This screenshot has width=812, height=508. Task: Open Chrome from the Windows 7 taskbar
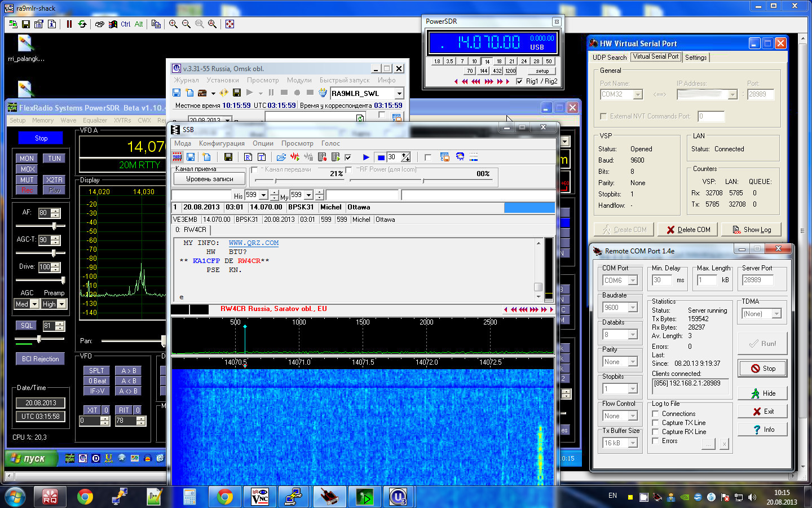[85, 497]
